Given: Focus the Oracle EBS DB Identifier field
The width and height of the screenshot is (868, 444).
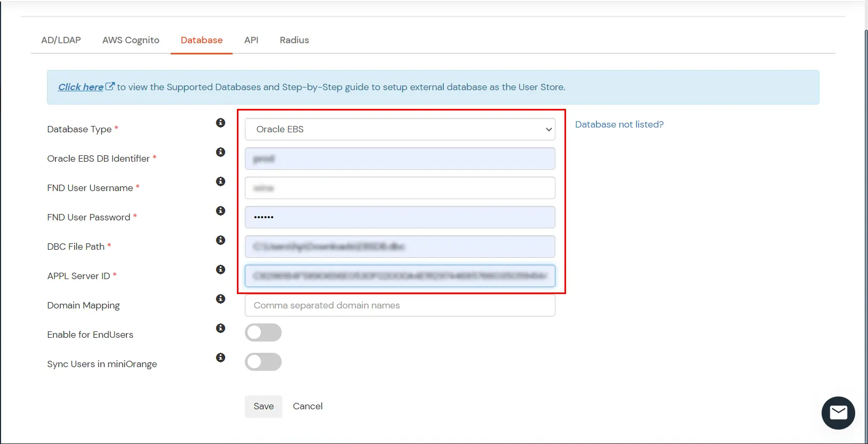Looking at the screenshot, I should pos(400,158).
